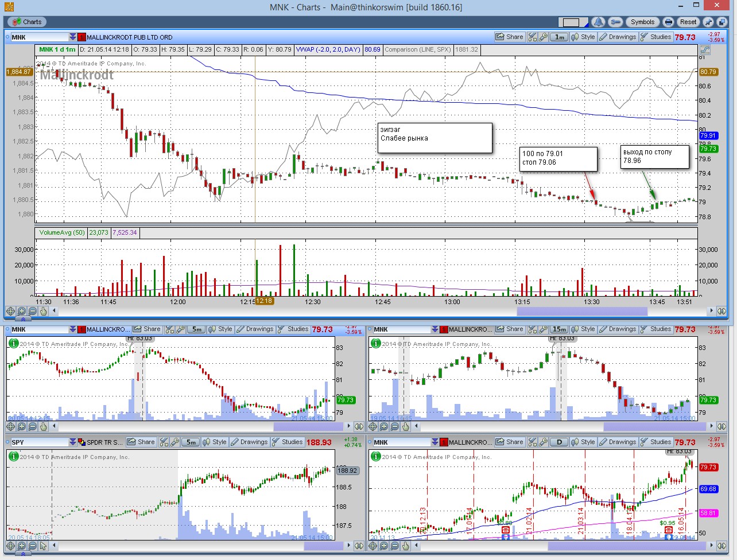This screenshot has width=737, height=560.
Task: Click the SPY symbol input field
Action: (x=39, y=442)
